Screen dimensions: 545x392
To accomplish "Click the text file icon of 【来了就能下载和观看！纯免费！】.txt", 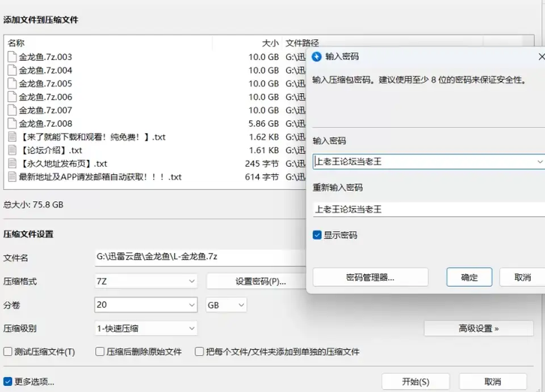I will point(12,137).
